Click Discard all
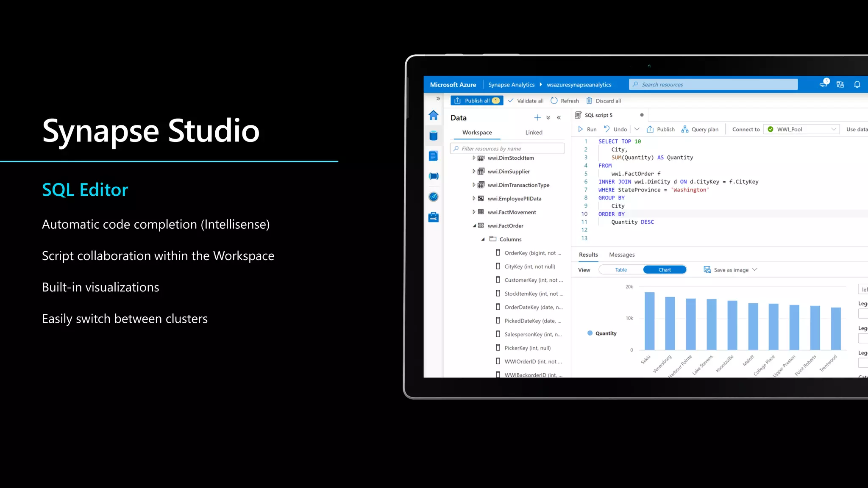This screenshot has width=868, height=488. pyautogui.click(x=604, y=101)
